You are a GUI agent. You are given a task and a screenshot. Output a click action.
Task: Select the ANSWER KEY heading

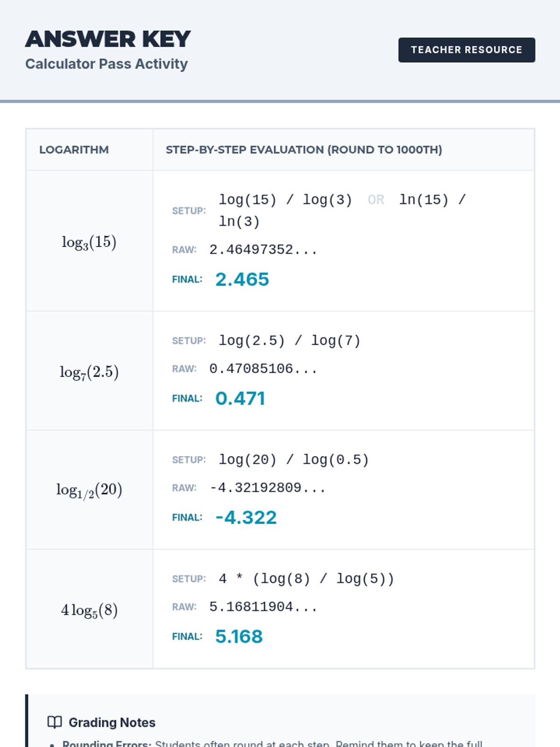tap(108, 39)
